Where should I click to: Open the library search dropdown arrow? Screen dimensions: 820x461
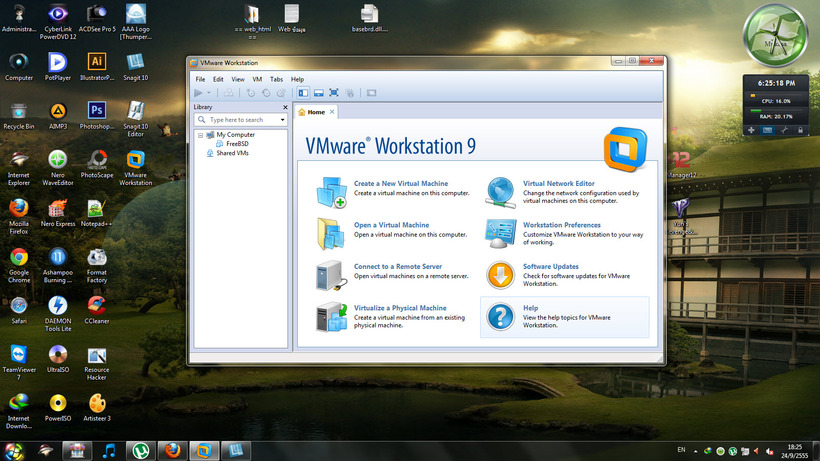coord(282,120)
